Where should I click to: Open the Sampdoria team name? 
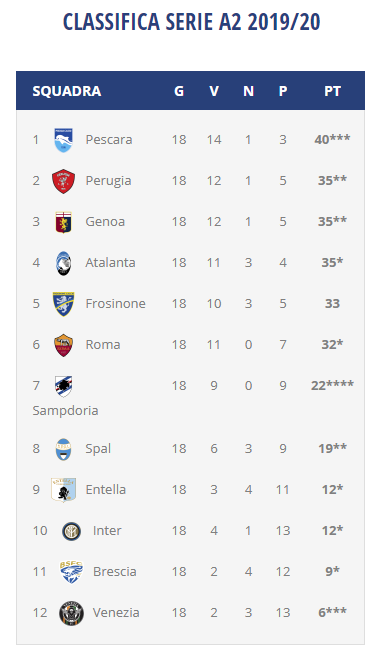(x=65, y=411)
